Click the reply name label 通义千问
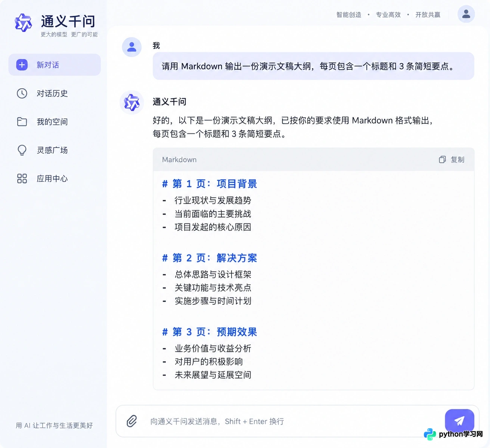The height and width of the screenshot is (448, 490). [x=170, y=102]
